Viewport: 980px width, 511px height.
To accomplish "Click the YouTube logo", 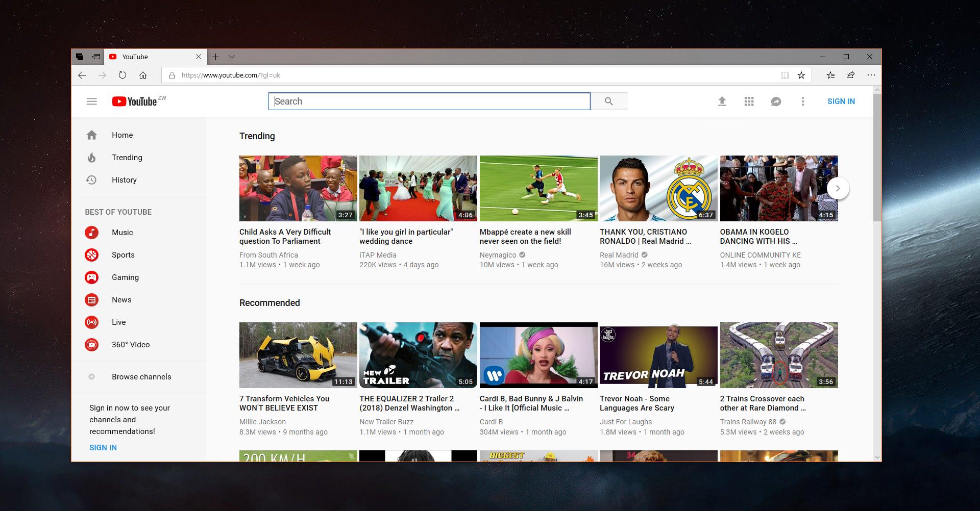I will pyautogui.click(x=135, y=101).
